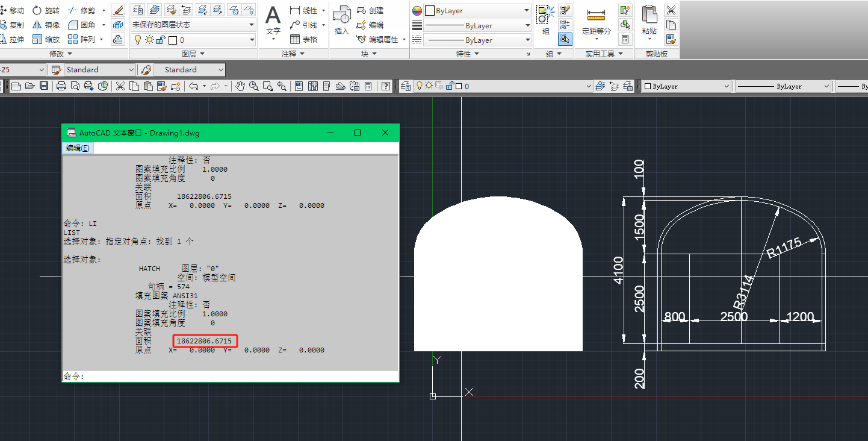Toggle lightbulb in lower toolbar layer control
868x441 pixels.
click(x=420, y=86)
